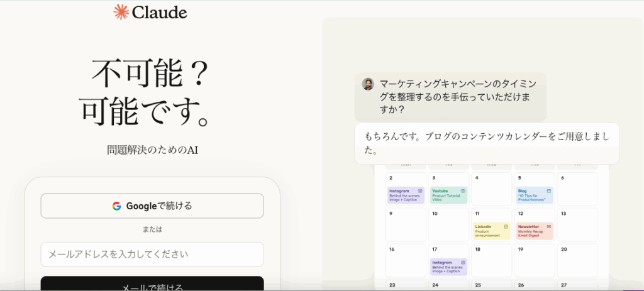Click the Instagram icon on day 2
The width and height of the screenshot is (644, 291).
[420, 191]
